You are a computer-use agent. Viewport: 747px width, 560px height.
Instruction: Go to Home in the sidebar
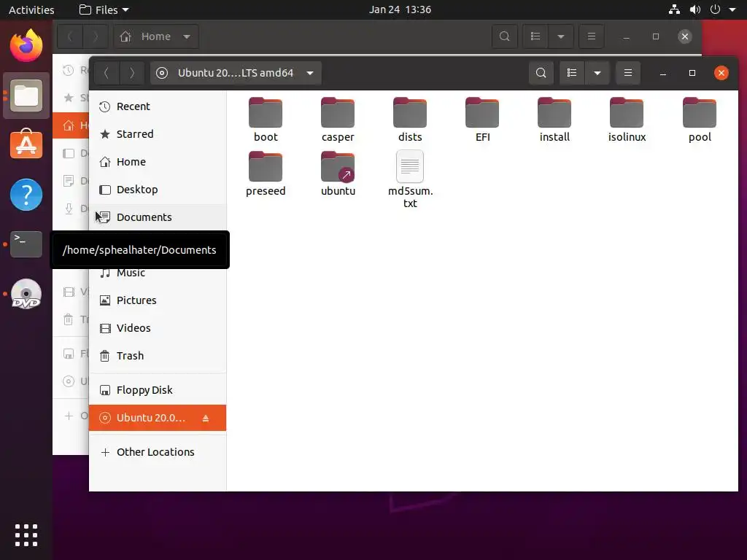[158, 161]
